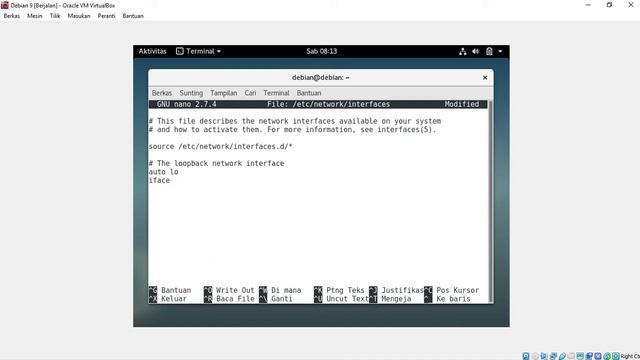
Task: Click nano 'Bantuan' shortcut label
Action: click(176, 290)
